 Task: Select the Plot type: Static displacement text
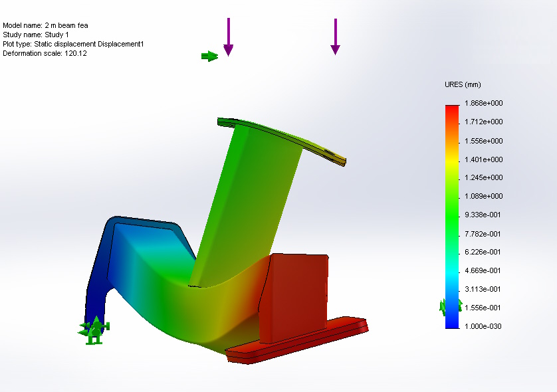[x=73, y=45]
